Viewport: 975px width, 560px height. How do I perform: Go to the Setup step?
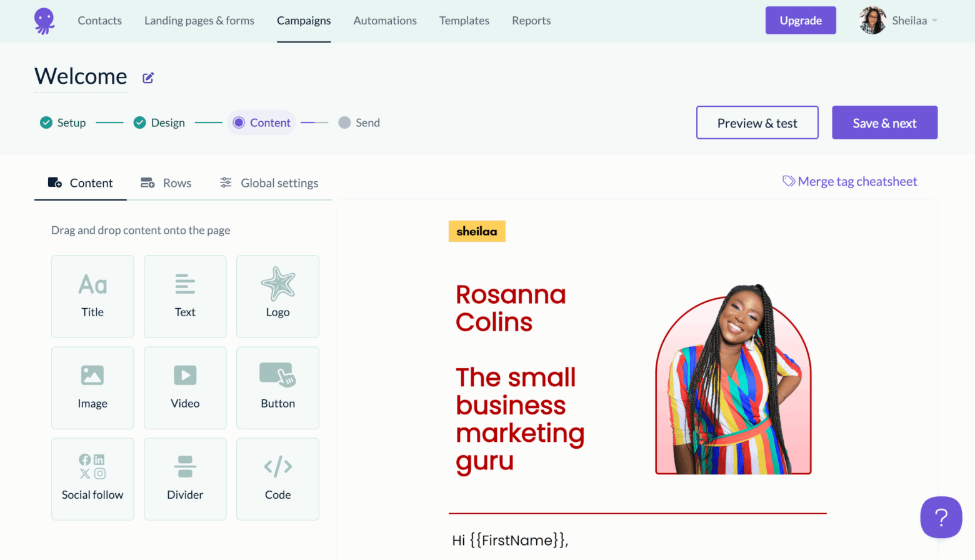63,122
